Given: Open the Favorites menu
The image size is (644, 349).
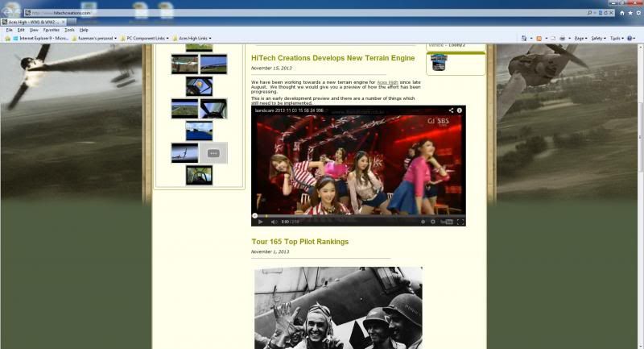Looking at the screenshot, I should (52, 30).
